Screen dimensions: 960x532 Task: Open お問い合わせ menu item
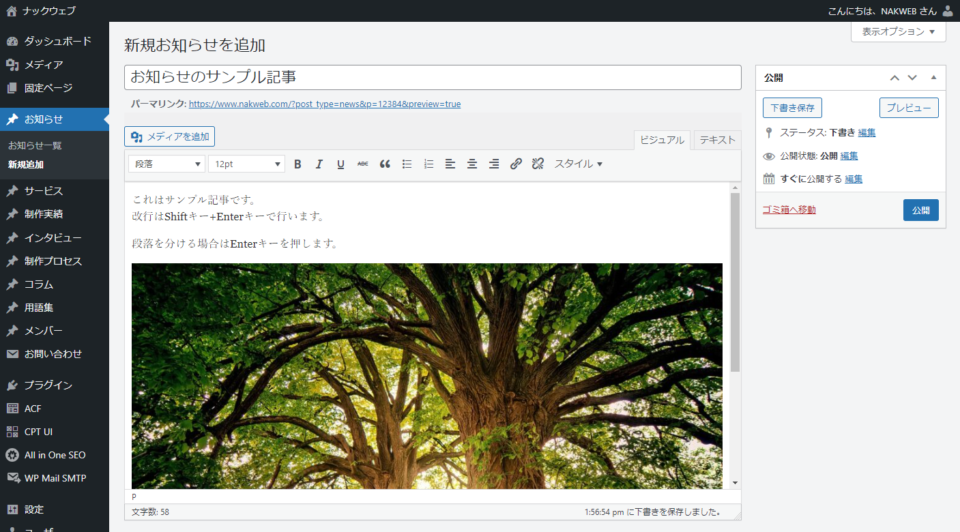click(x=54, y=354)
